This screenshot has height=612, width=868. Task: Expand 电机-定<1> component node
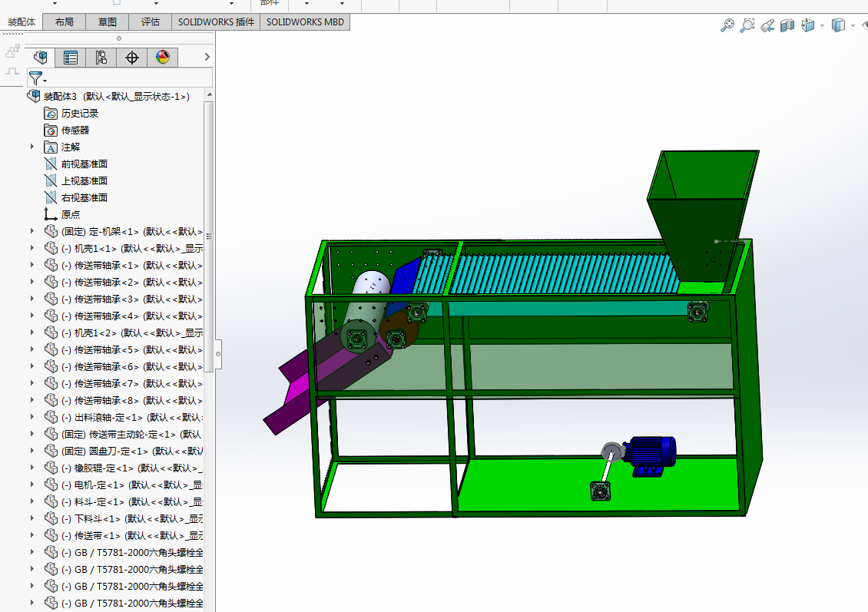(32, 485)
